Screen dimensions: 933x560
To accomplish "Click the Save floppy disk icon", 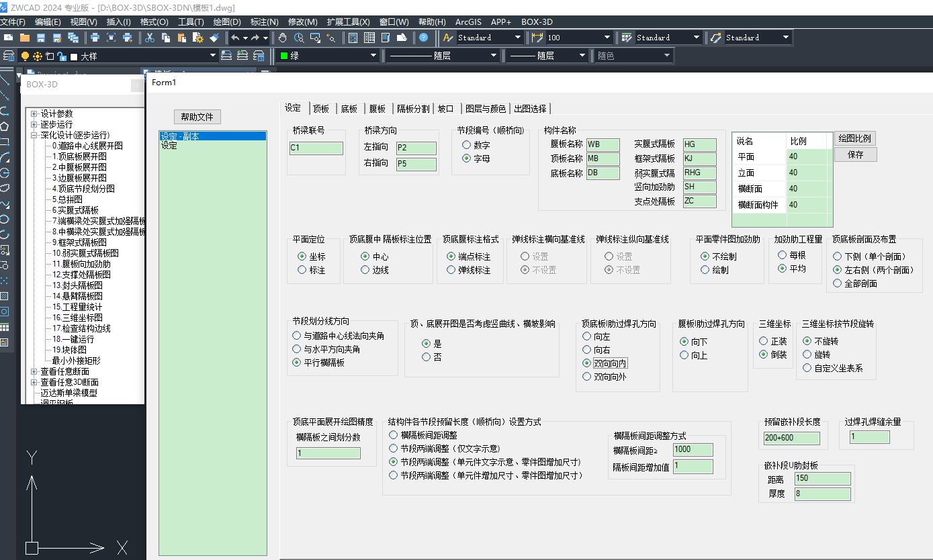I will (x=41, y=38).
